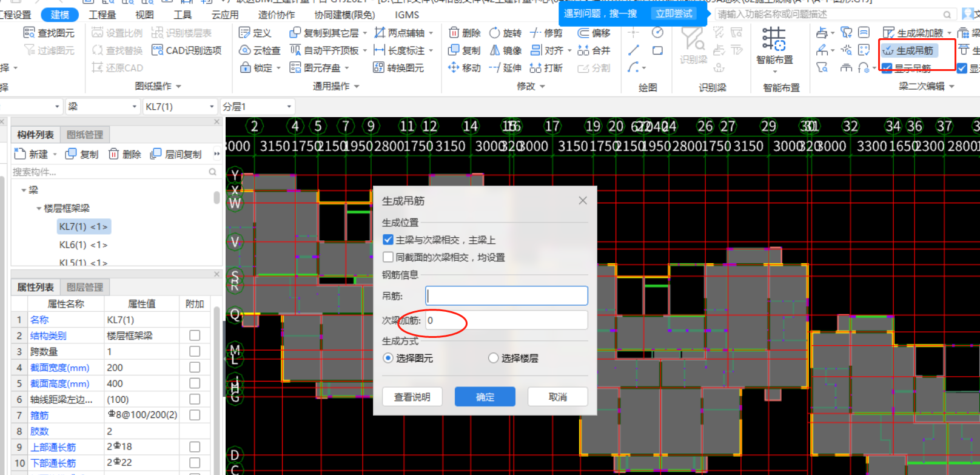The image size is (980, 475).
Task: Tick the 附加 checkbox for 跨数量 row
Action: (x=195, y=351)
